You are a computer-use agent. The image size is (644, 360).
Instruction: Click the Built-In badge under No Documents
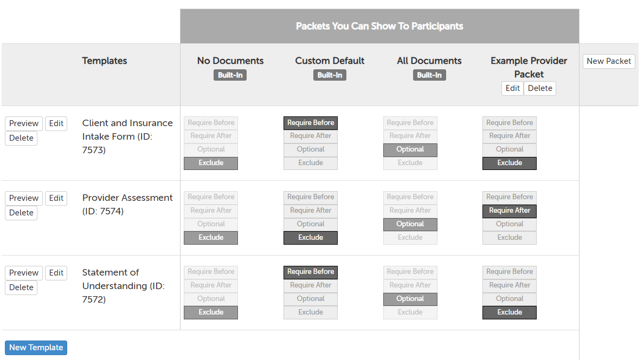[230, 75]
